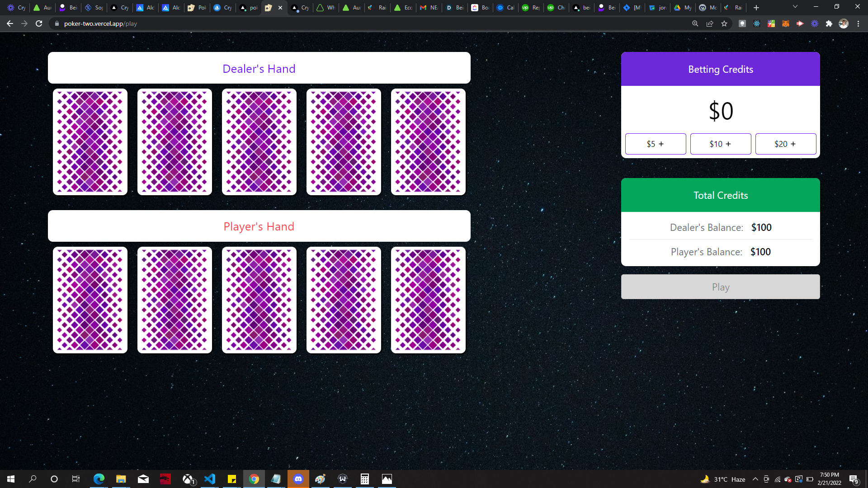Open Discord from the taskbar
Image resolution: width=868 pixels, height=488 pixels.
[x=298, y=479]
